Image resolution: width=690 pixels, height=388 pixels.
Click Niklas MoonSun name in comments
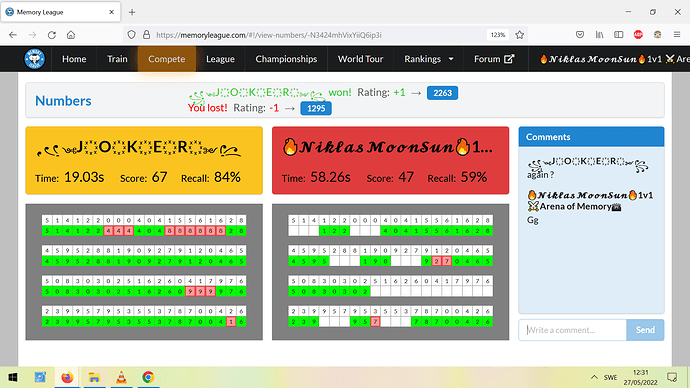coord(590,201)
